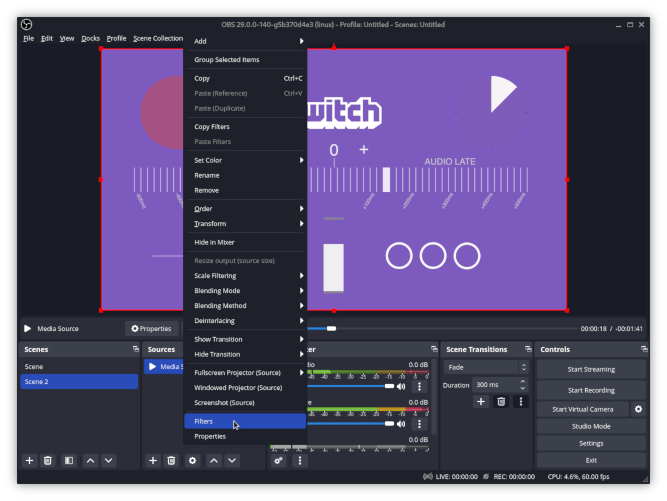The image size is (667, 501).
Task: Open audio mixer three-dot menu at the bottom
Action: [x=300, y=461]
